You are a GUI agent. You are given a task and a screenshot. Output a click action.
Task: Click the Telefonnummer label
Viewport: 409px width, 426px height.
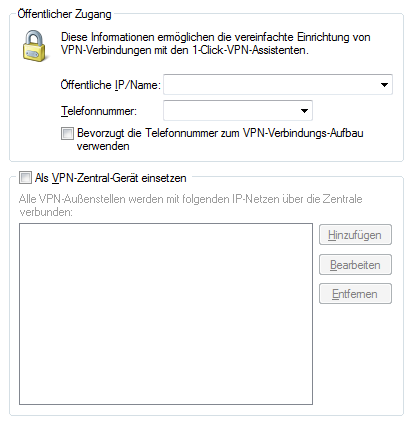pos(99,111)
